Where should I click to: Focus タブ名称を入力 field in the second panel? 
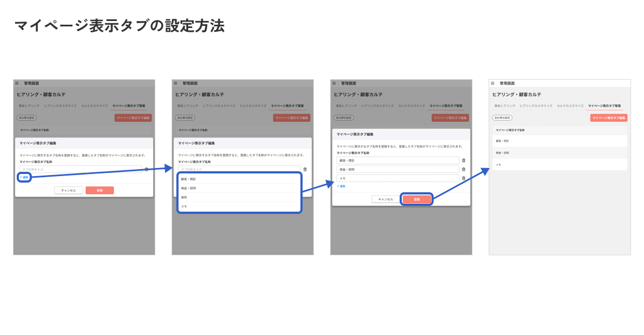(x=239, y=169)
